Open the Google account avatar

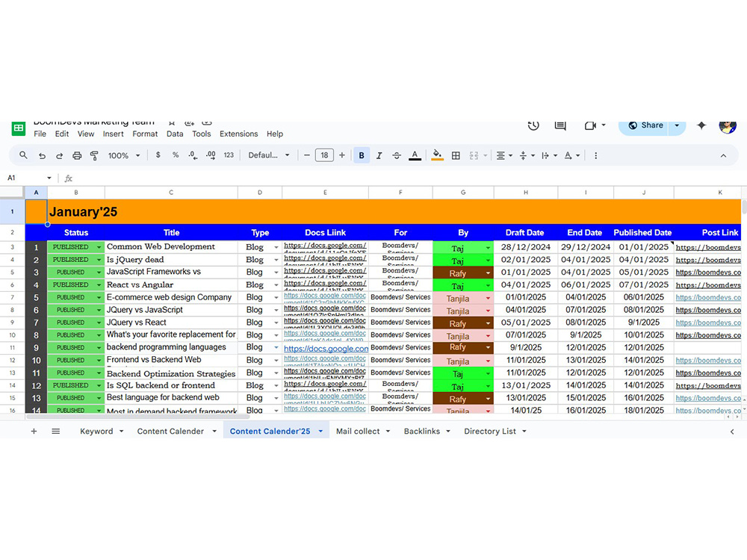click(x=728, y=127)
